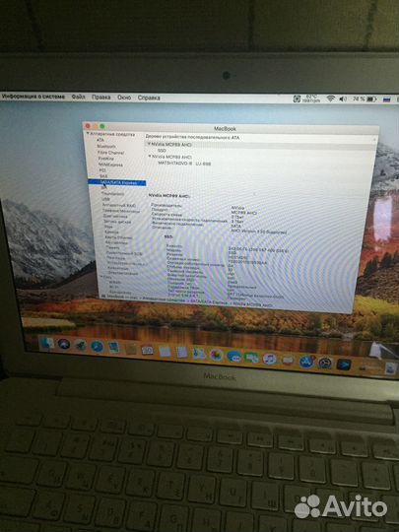Screen dimensions: 399x532
Task: Select FireWire in the sidebar
Action: 105,159
